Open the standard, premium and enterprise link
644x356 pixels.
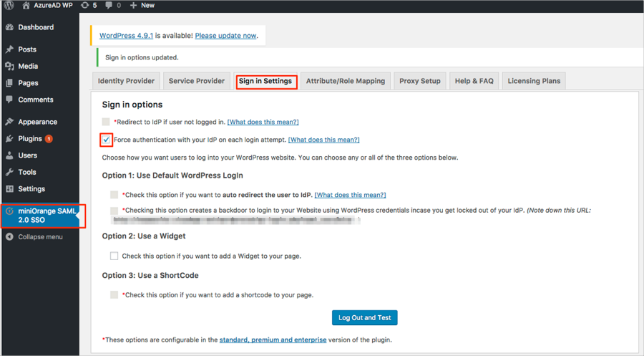[273, 340]
